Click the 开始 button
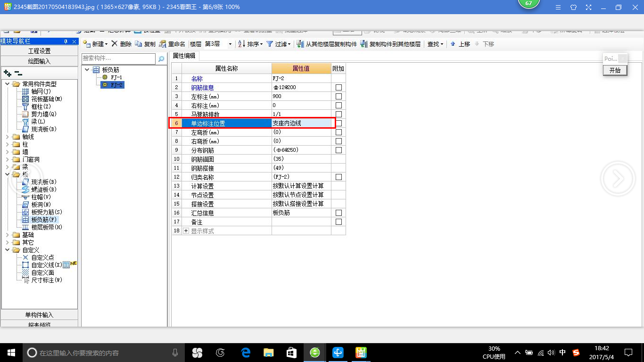This screenshot has height=362, width=644. [615, 70]
